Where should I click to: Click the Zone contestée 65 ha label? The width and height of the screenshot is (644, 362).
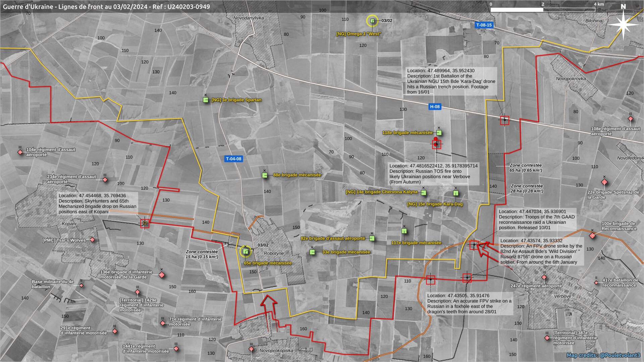(x=526, y=168)
